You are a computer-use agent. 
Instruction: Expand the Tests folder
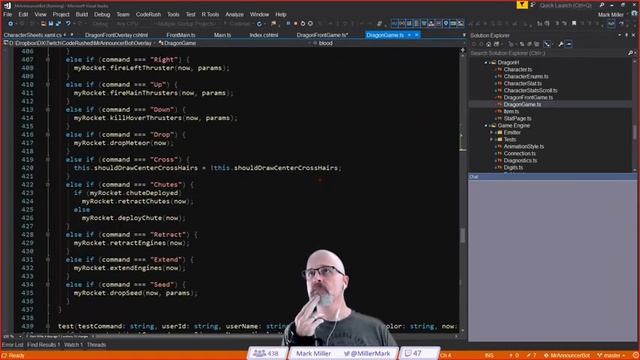point(492,140)
